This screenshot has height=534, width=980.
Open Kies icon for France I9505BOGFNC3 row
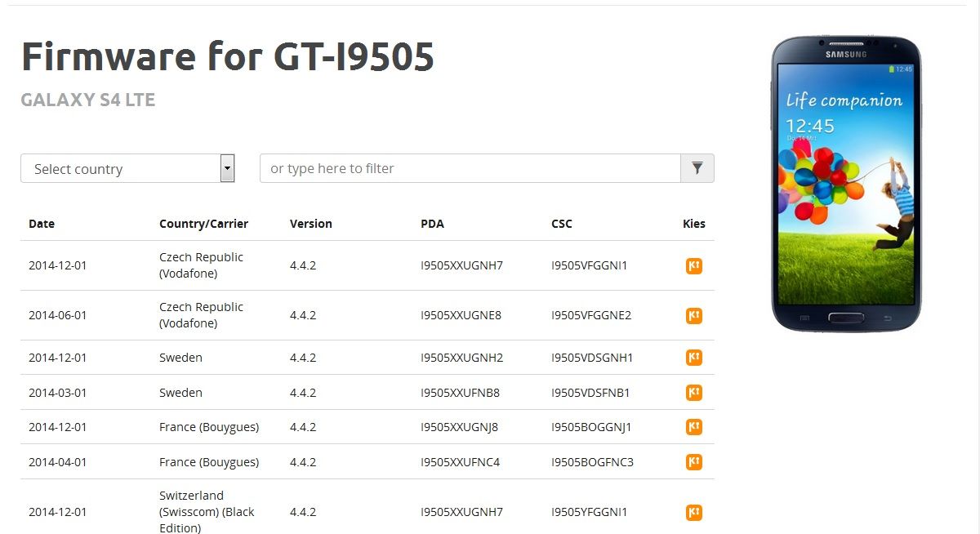tap(694, 462)
